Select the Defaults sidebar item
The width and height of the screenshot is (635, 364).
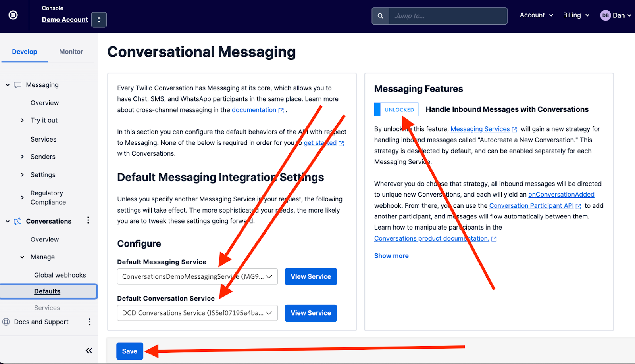pos(48,291)
